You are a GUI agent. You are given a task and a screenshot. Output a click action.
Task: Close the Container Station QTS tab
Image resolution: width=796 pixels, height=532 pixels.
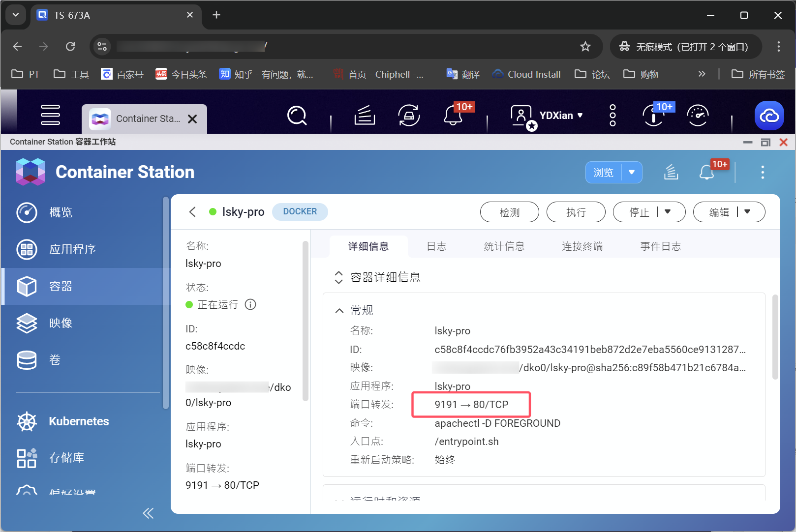click(x=192, y=119)
